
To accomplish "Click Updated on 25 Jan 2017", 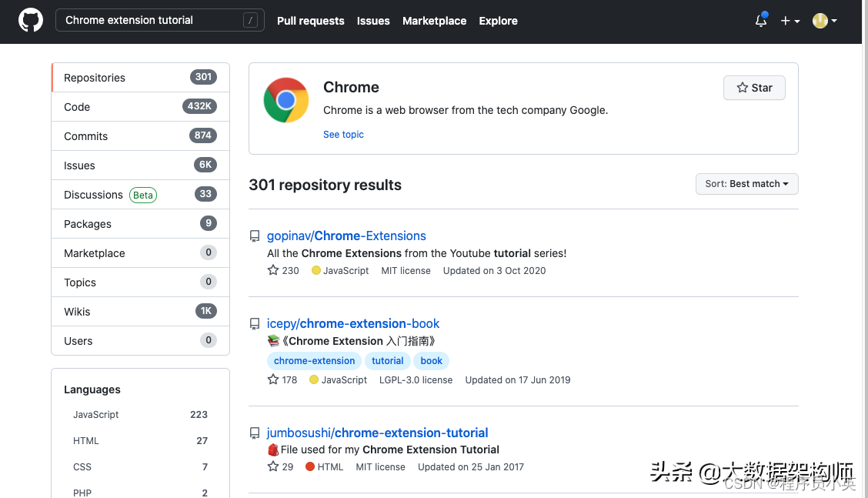I will click(470, 467).
